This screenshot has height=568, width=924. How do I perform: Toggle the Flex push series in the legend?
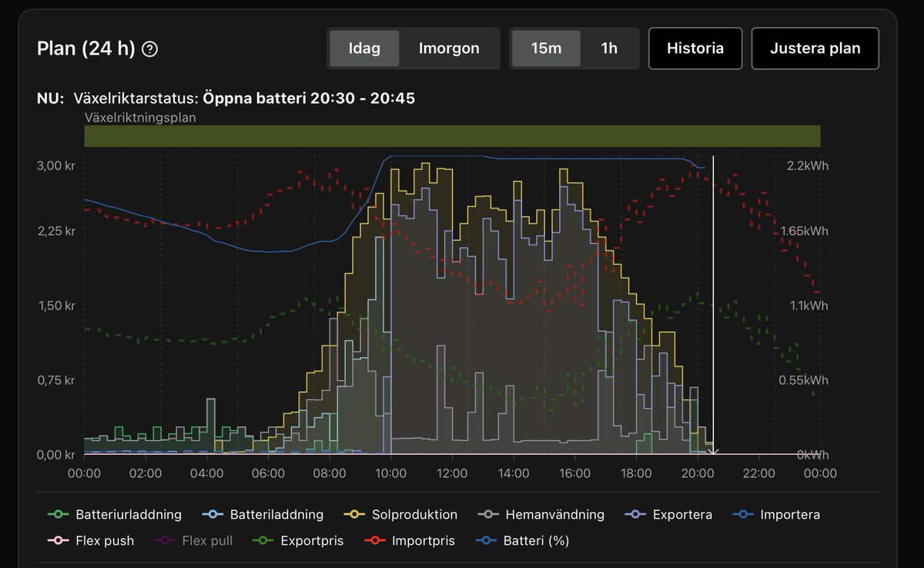point(90,541)
